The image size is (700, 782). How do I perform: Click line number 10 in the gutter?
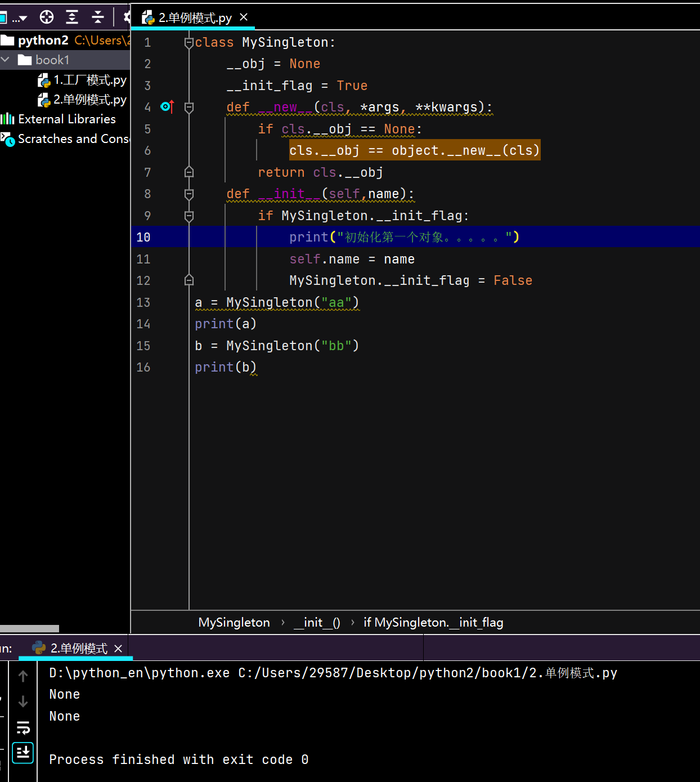click(x=143, y=237)
